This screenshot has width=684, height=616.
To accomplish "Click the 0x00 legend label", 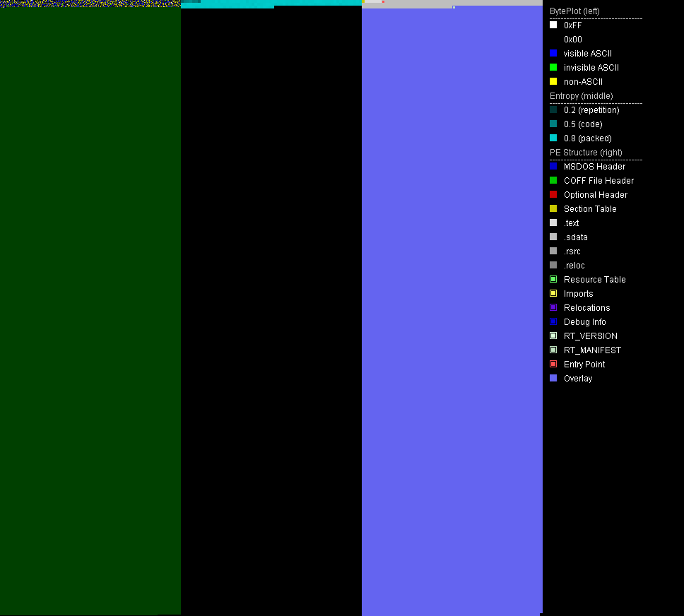I will (573, 40).
